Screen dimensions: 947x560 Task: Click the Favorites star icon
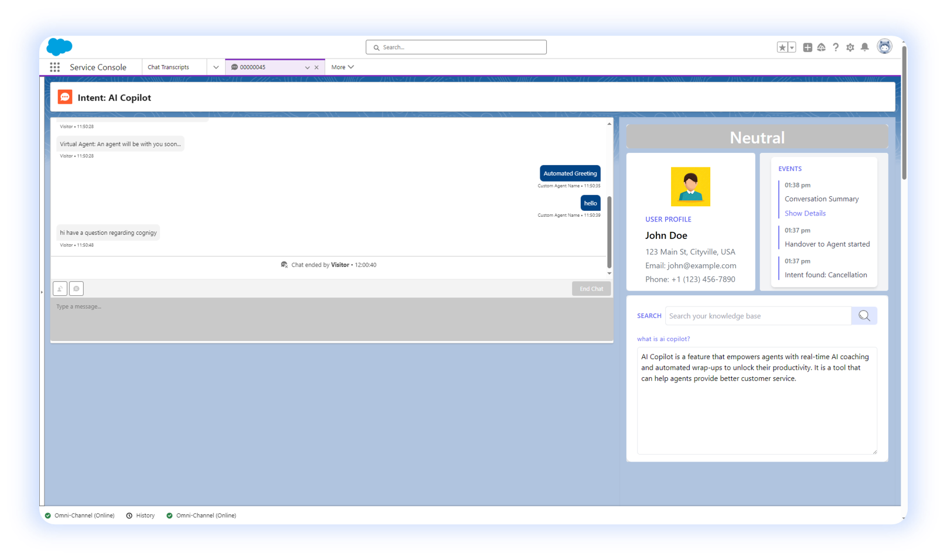782,47
